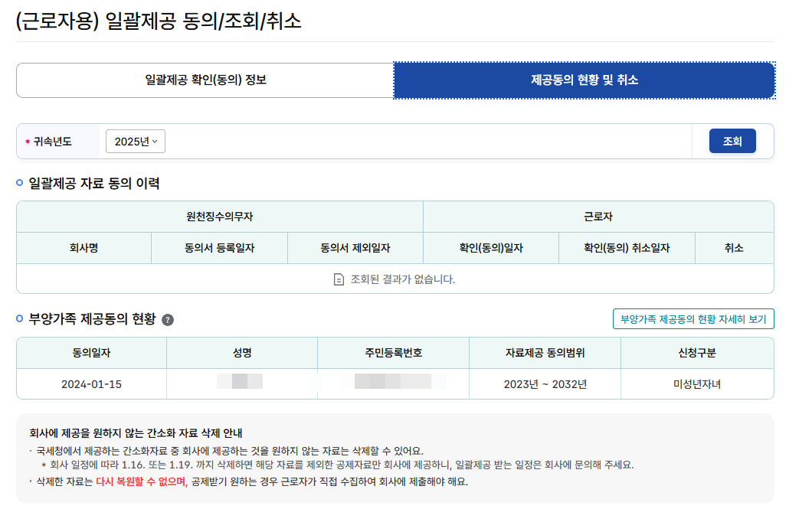Select the 제공동의 현황 및 취소 tab

(583, 80)
